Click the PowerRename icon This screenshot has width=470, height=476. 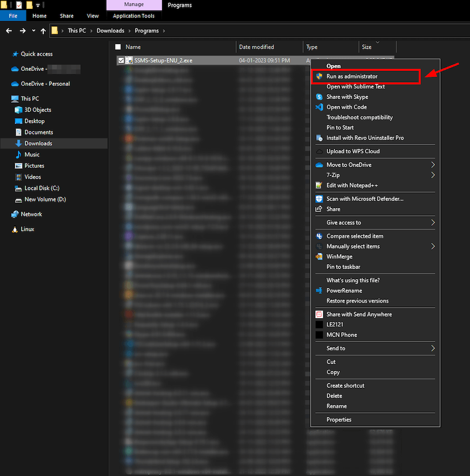(x=319, y=291)
